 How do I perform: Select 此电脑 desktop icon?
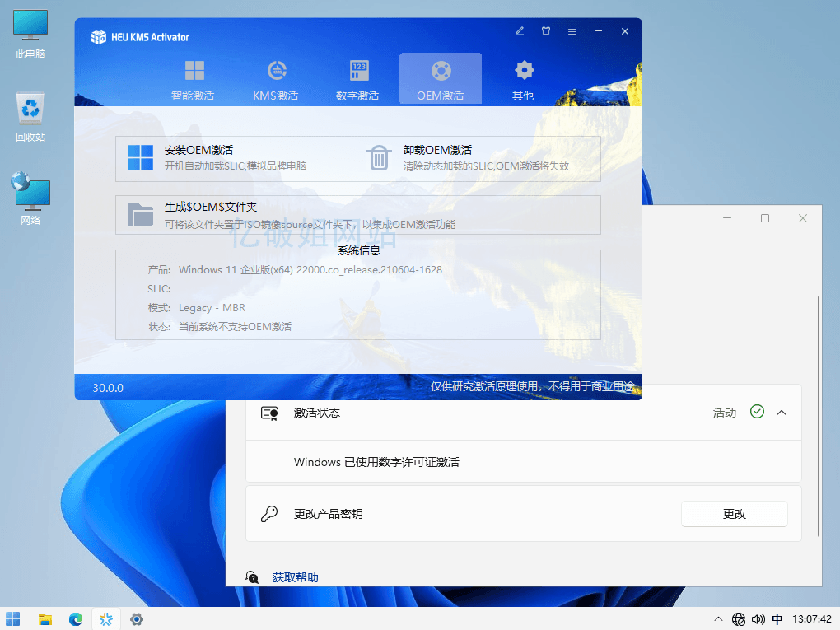click(30, 35)
